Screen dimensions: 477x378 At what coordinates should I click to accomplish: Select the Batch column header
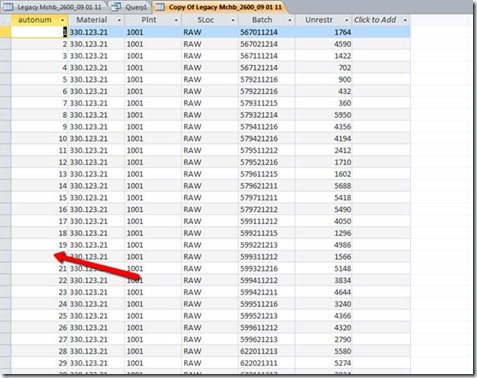tap(267, 20)
